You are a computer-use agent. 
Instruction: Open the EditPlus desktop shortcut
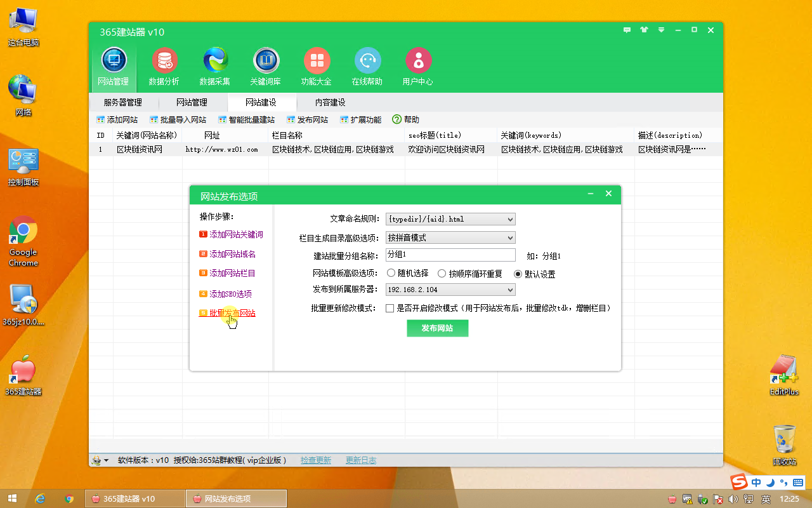click(784, 375)
